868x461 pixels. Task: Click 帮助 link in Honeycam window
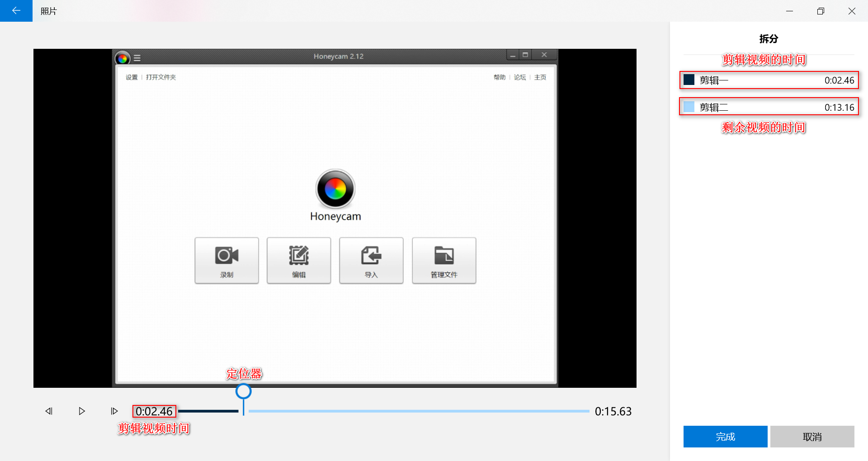(500, 77)
